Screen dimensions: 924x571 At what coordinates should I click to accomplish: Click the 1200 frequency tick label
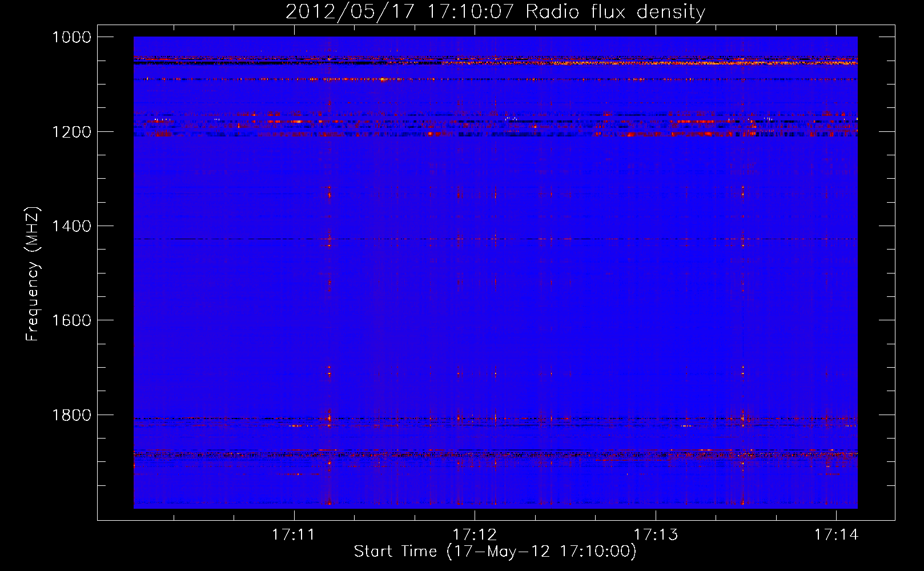pos(71,132)
